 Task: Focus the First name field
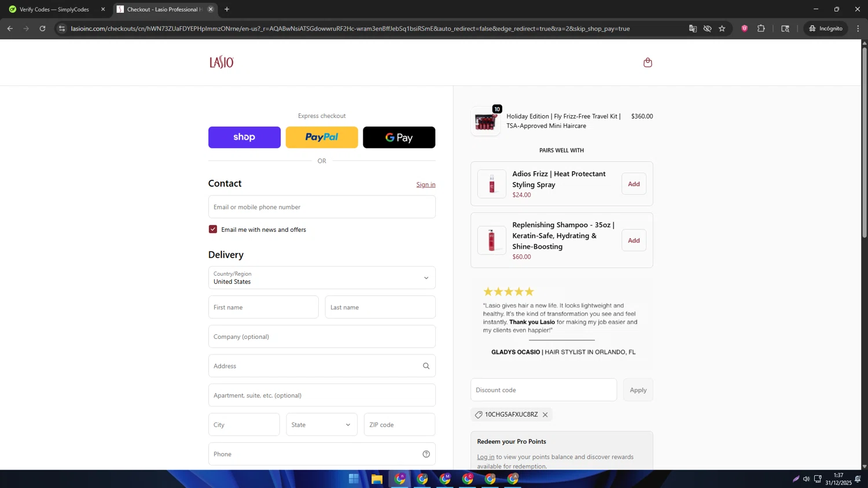pyautogui.click(x=263, y=307)
